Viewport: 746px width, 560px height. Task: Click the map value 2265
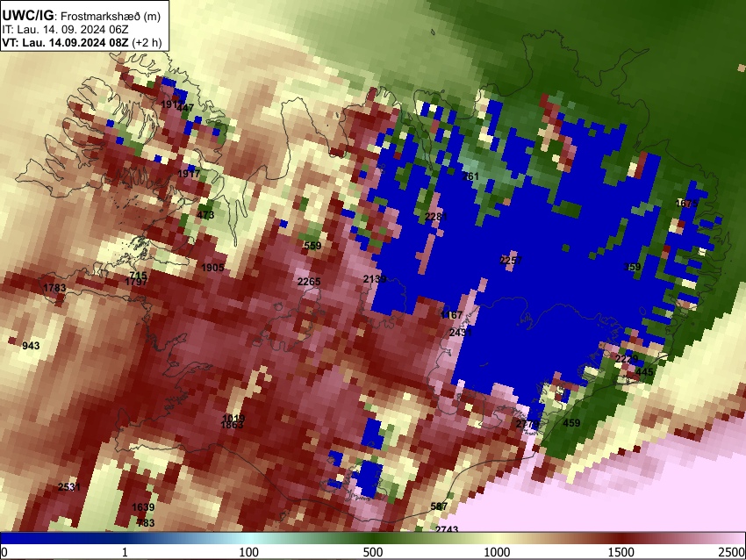coord(309,282)
